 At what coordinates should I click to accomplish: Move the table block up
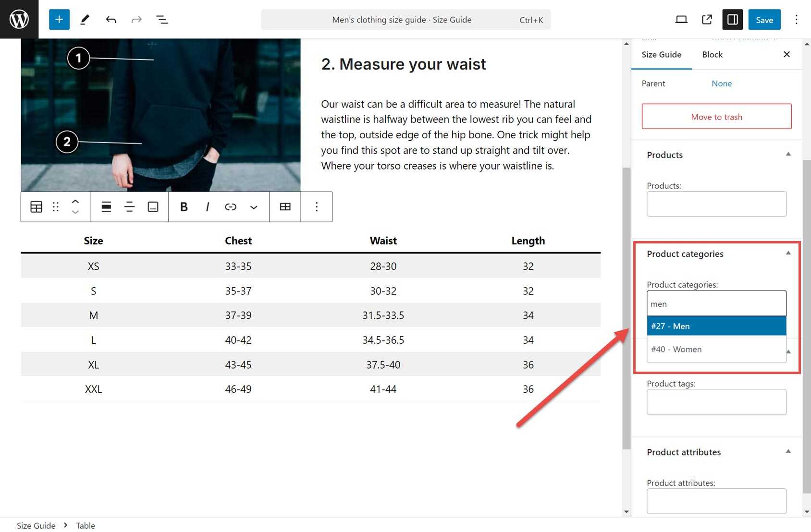point(75,202)
